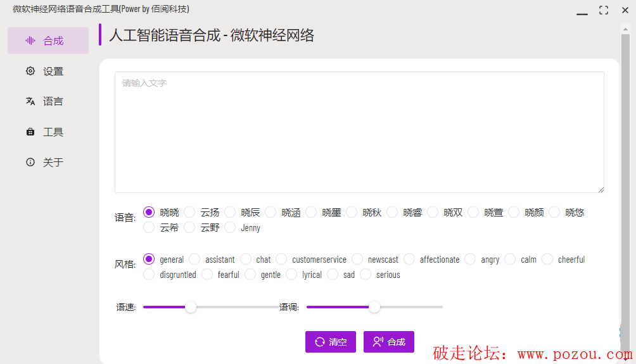Choose the affectionate style
This screenshot has height=364, width=636.
(x=409, y=259)
